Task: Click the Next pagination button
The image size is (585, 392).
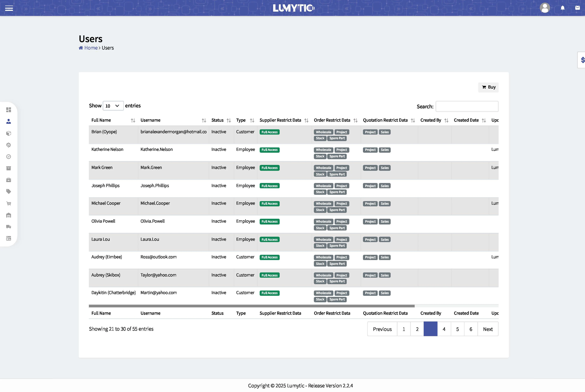Action: click(x=488, y=329)
